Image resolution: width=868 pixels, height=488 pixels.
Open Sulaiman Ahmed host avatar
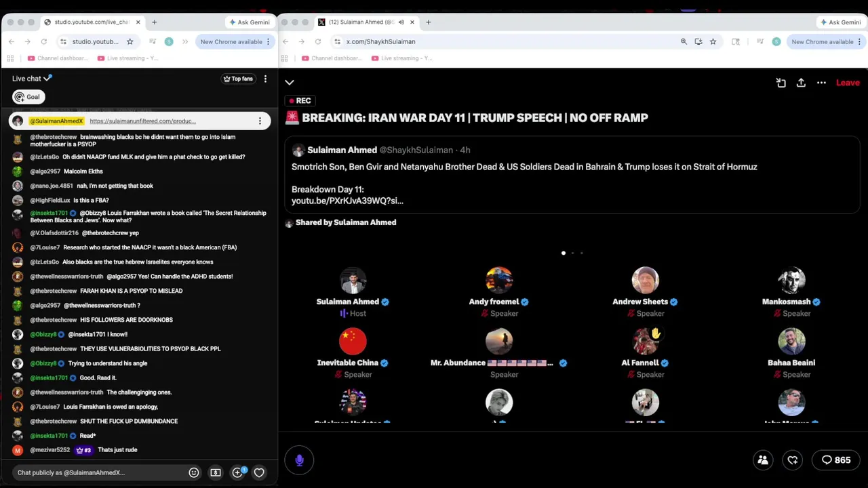point(353,281)
